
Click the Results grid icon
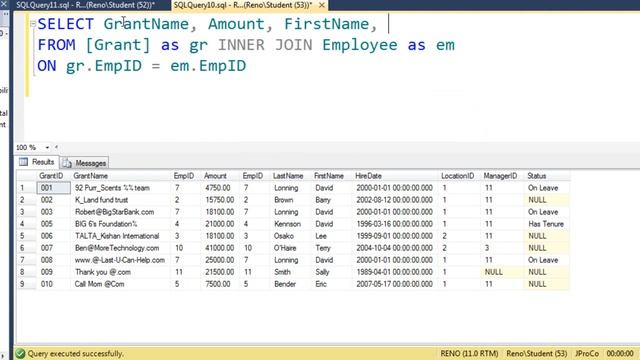click(23, 162)
